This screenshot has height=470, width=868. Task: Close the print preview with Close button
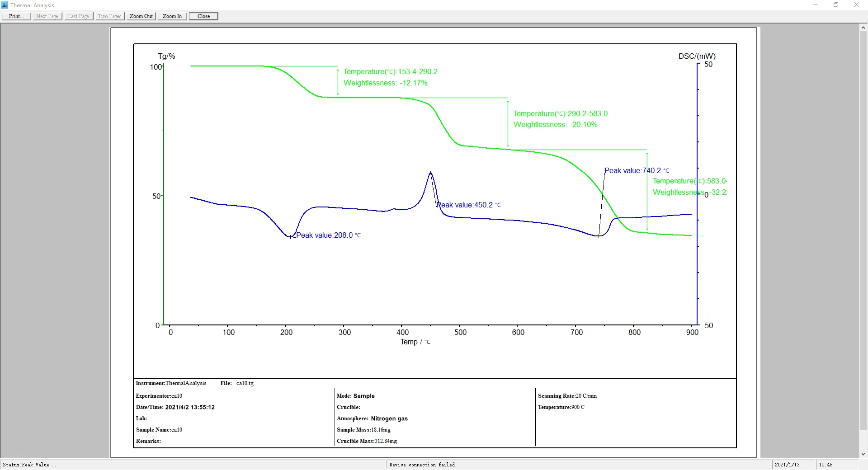[x=203, y=16]
